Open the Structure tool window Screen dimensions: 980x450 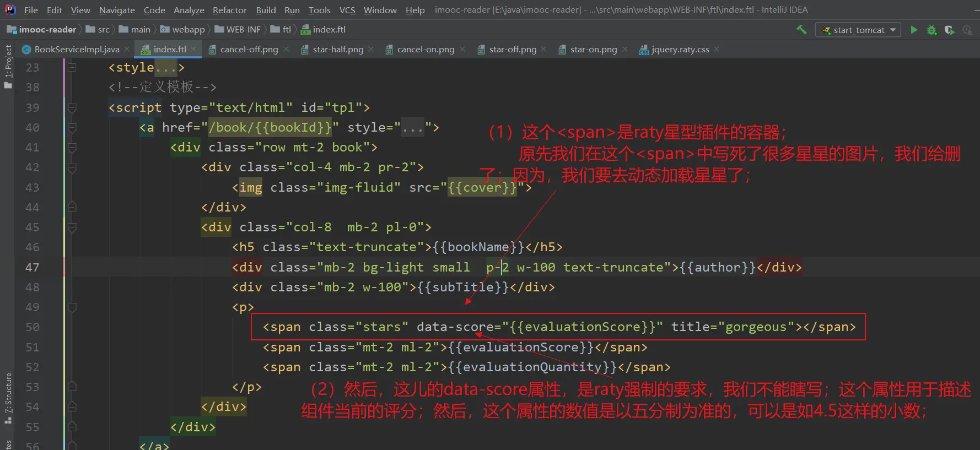pos(8,398)
